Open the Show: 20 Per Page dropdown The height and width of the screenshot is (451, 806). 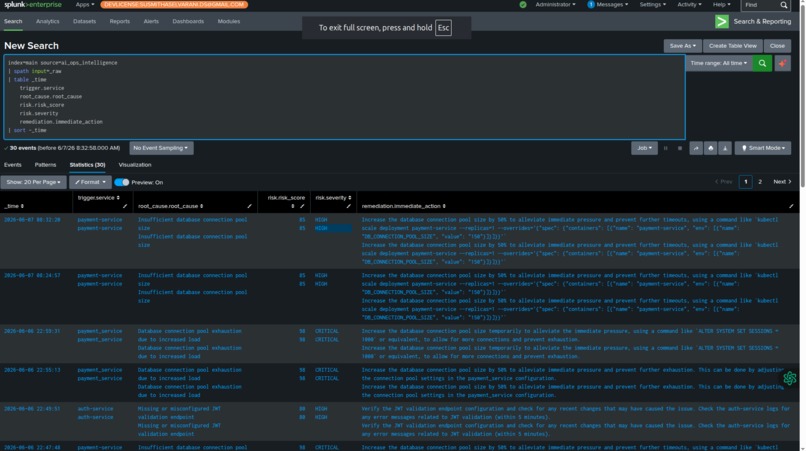(x=33, y=182)
